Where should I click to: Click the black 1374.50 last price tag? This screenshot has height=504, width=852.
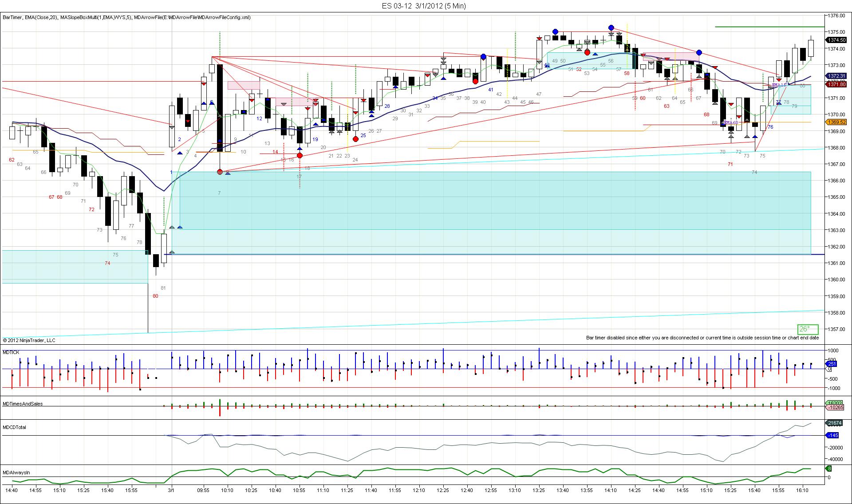(837, 40)
